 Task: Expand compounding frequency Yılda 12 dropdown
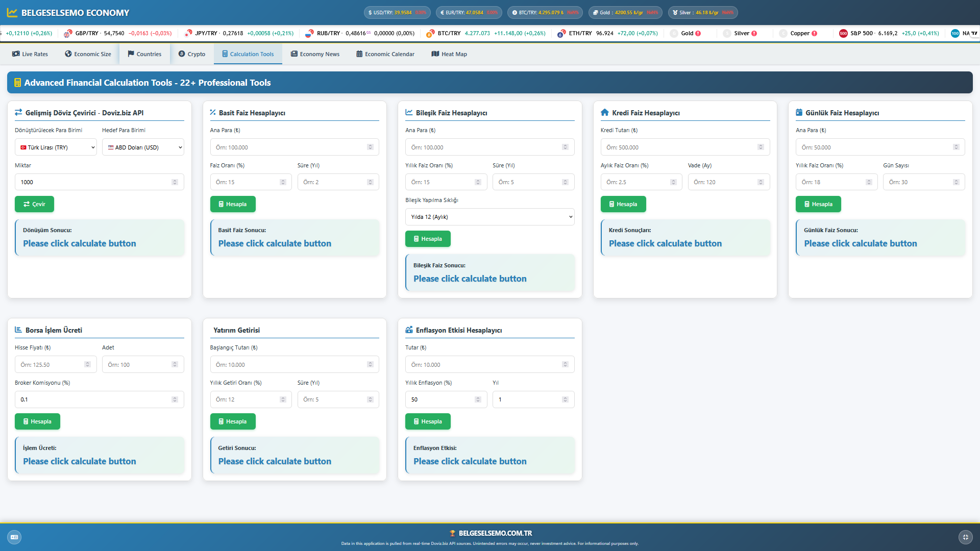coord(489,217)
